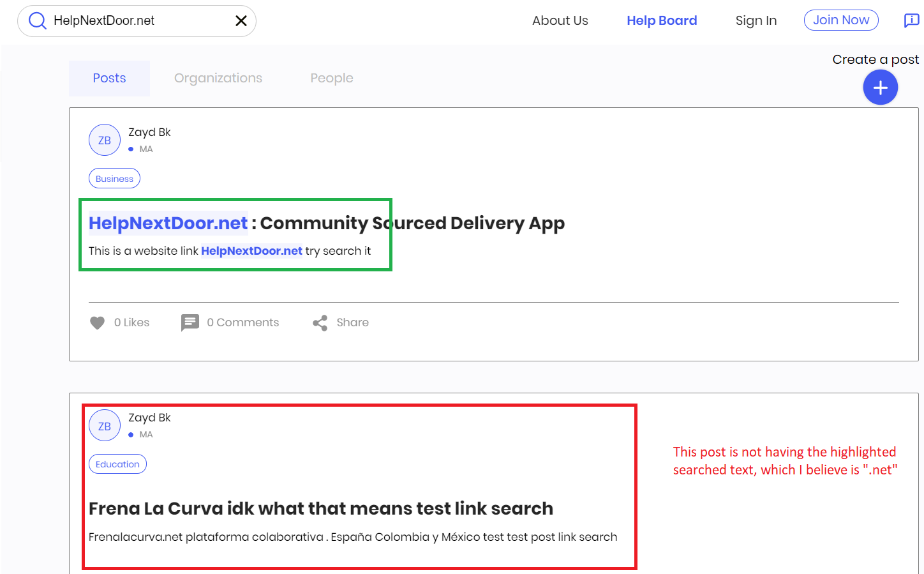Click the 0 Likes count
Viewport: 924px width, 574px height.
pyautogui.click(x=131, y=322)
